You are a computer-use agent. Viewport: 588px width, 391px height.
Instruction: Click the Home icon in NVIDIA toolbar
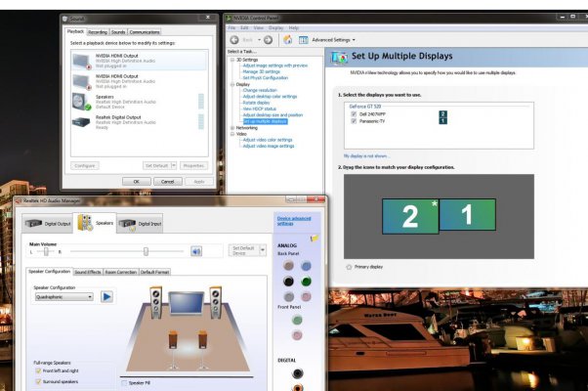tap(287, 39)
